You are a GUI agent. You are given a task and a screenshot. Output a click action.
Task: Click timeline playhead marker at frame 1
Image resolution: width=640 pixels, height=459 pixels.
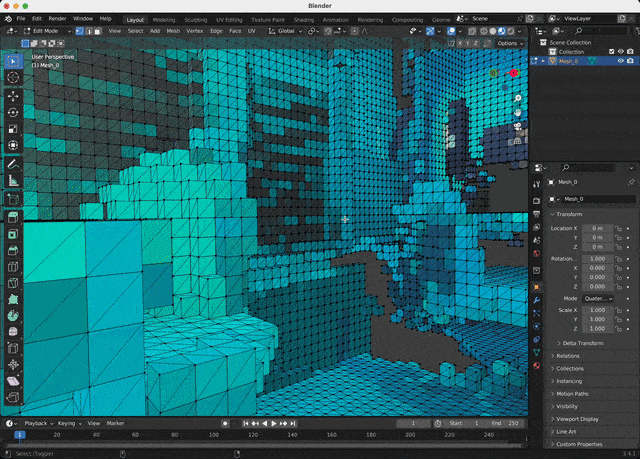coord(20,435)
